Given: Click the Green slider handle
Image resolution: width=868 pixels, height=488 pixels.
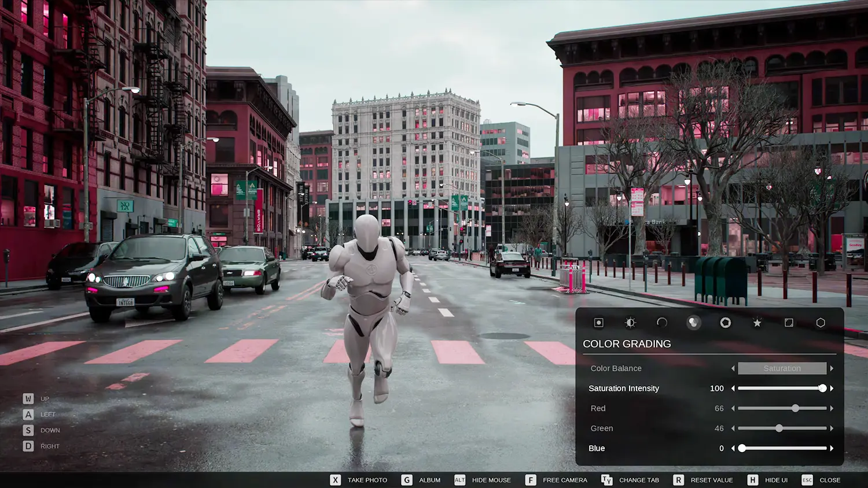Looking at the screenshot, I should 779,428.
